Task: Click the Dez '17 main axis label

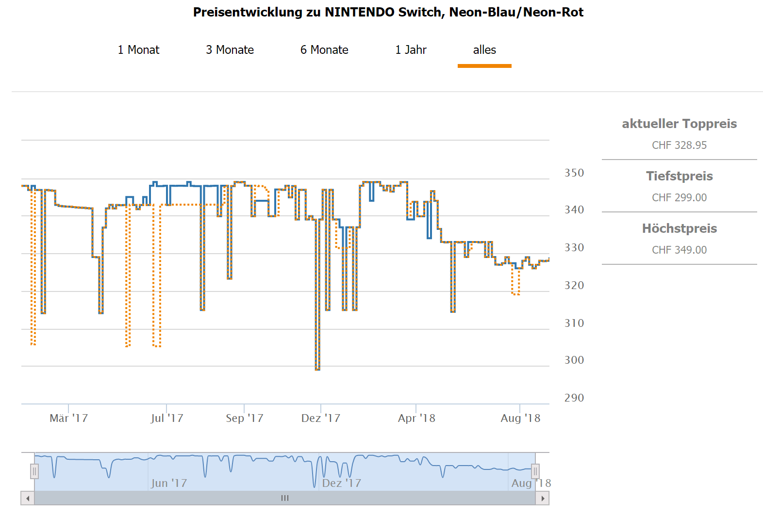Action: [x=321, y=418]
